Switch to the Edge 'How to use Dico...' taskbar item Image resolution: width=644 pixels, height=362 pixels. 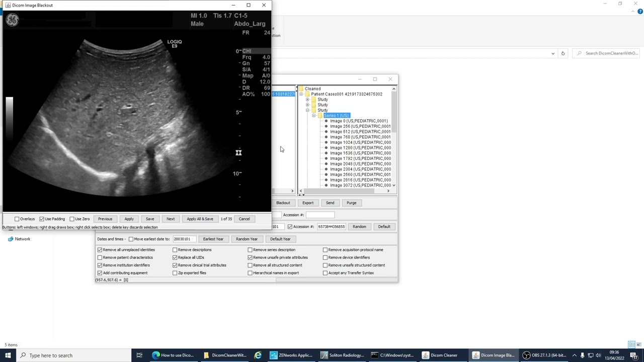173,355
